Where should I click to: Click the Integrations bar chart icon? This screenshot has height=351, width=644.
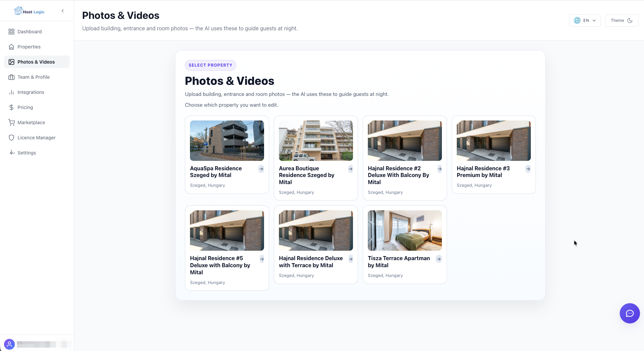click(11, 92)
